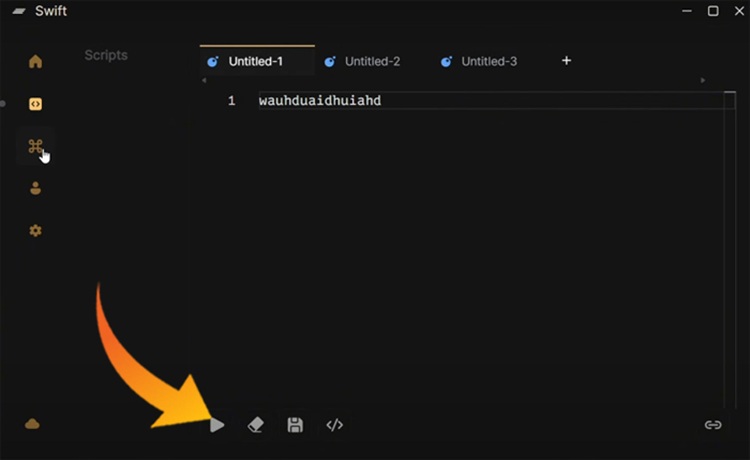Switch to the Untitled-2 tab
This screenshot has height=460, width=750.
pyautogui.click(x=371, y=62)
